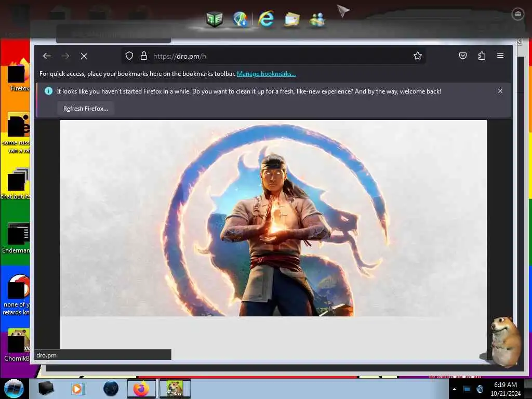The height and width of the screenshot is (399, 532).
Task: Go back with the Firefox back arrow
Action: [47, 56]
